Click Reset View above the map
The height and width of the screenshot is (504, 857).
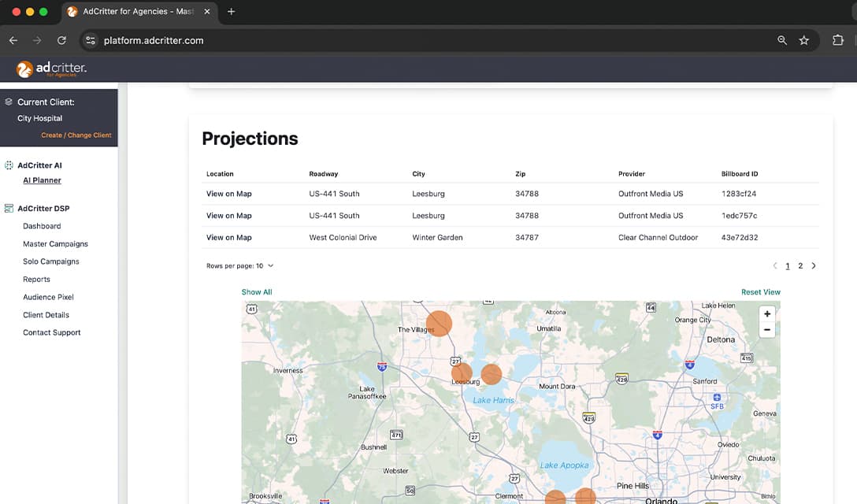pyautogui.click(x=760, y=292)
